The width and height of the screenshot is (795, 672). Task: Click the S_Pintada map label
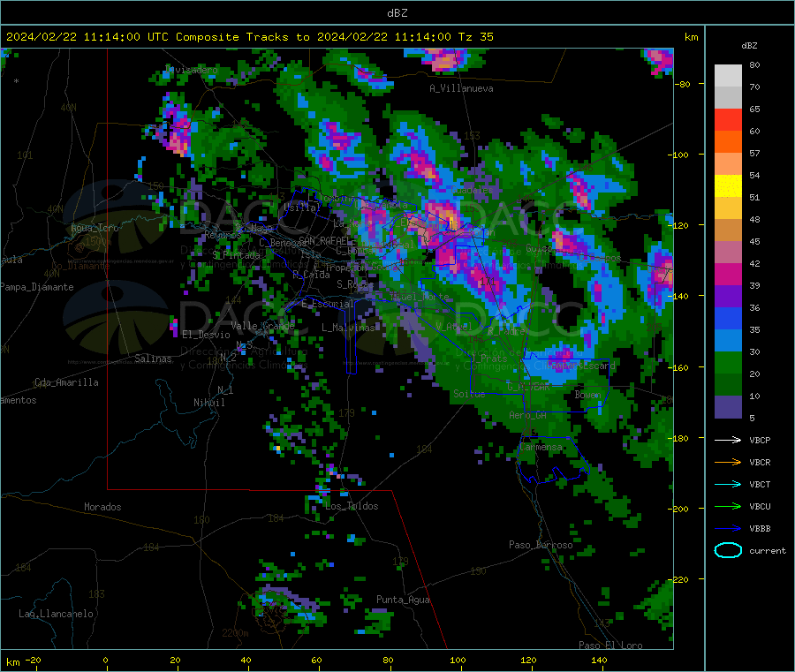coord(236,255)
